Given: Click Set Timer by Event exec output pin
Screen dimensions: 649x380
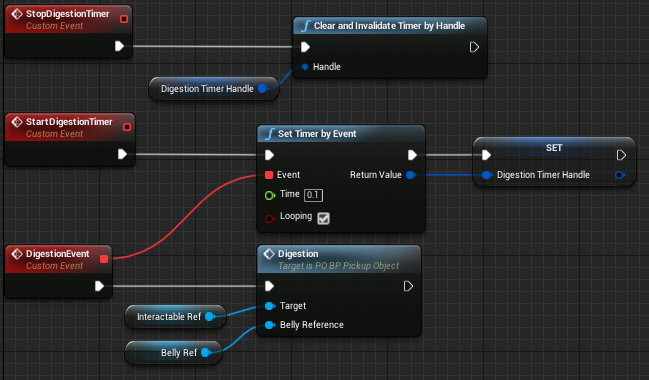Looking at the screenshot, I should point(412,155).
